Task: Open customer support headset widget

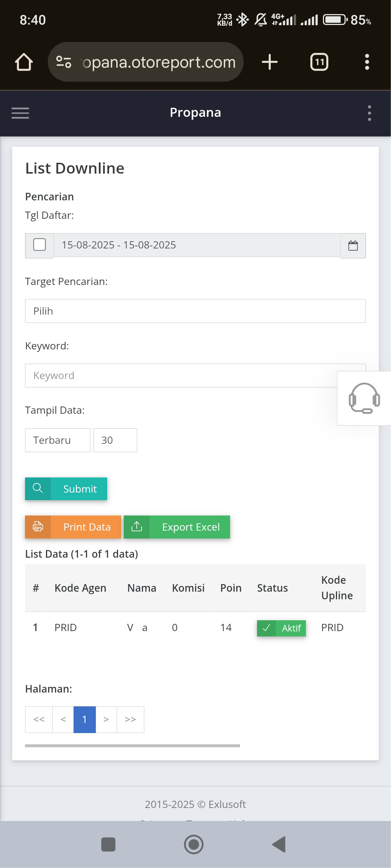Action: click(364, 398)
